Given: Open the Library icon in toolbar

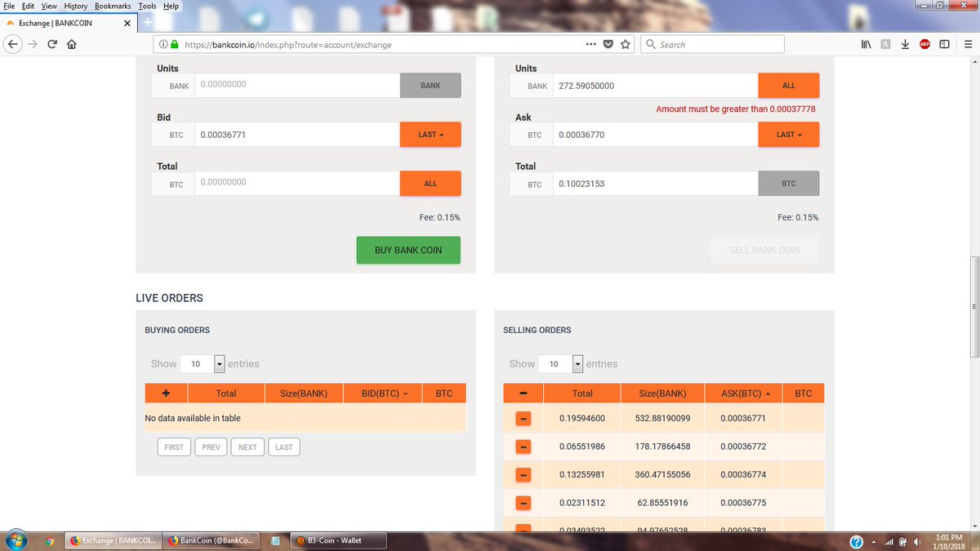Looking at the screenshot, I should 866,44.
